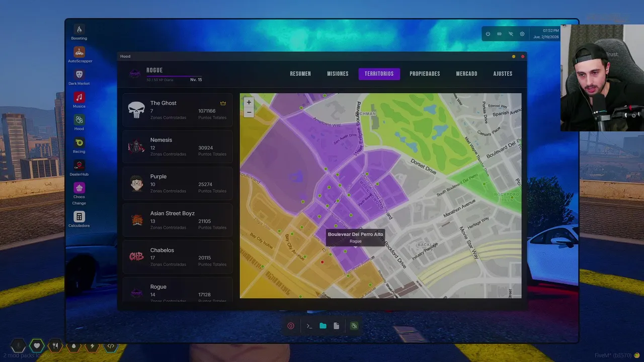Open the Musica app icon
Image resolution: width=644 pixels, height=362 pixels.
[x=79, y=97]
